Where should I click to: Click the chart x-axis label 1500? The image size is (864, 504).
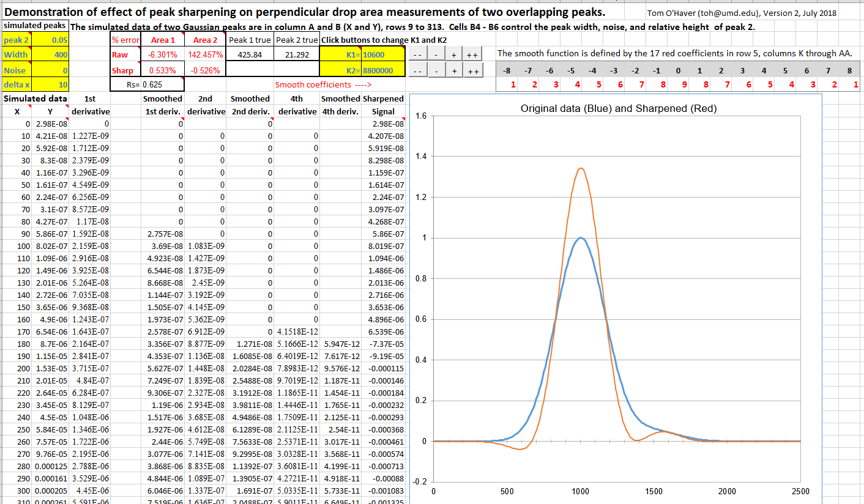pos(654,491)
